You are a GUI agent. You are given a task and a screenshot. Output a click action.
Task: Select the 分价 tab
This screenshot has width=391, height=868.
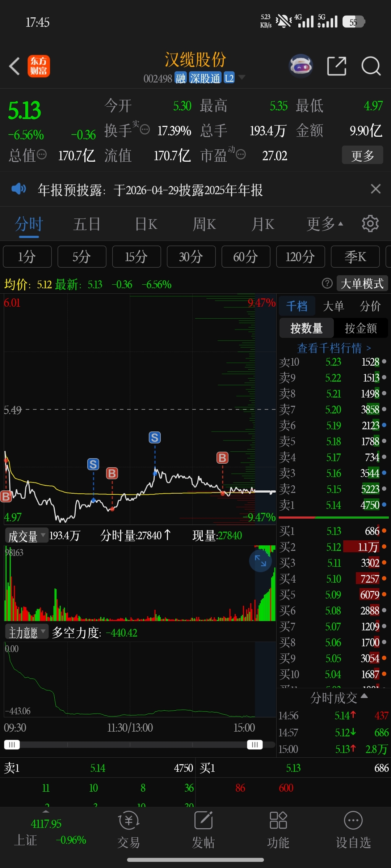[370, 306]
